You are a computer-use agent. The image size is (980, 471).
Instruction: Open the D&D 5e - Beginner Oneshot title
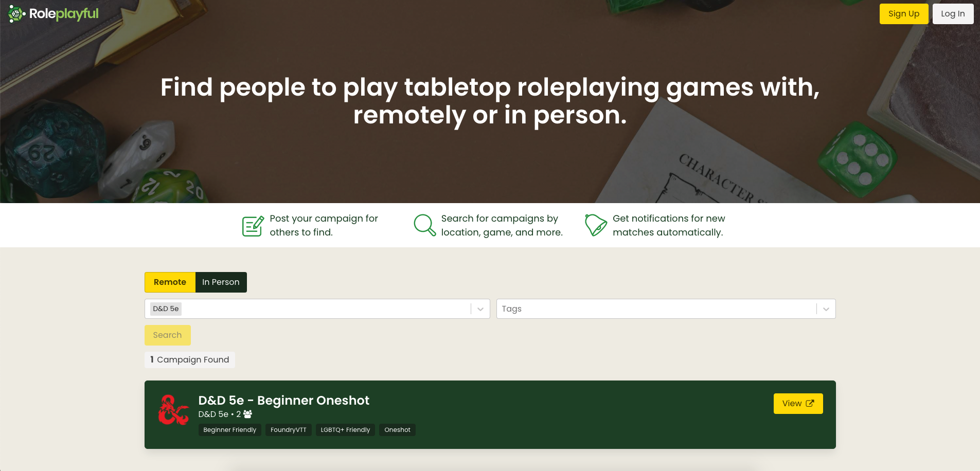pos(284,401)
